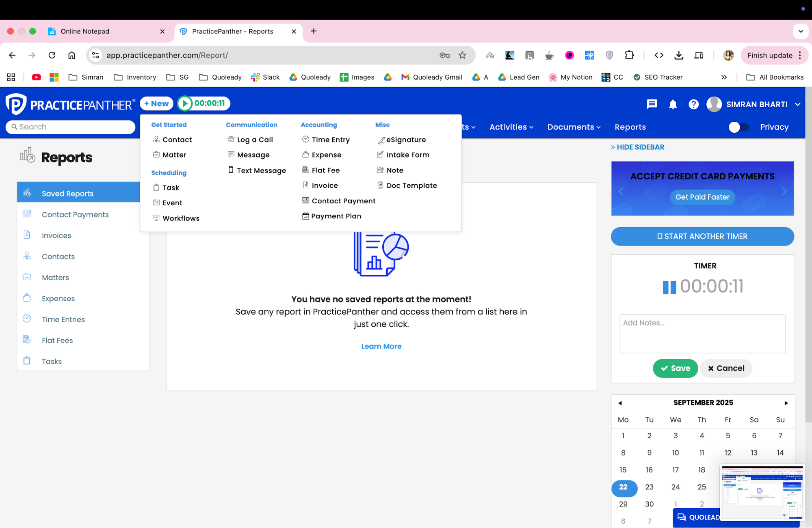Open the notifications bell icon
This screenshot has width=812, height=528.
[673, 104]
